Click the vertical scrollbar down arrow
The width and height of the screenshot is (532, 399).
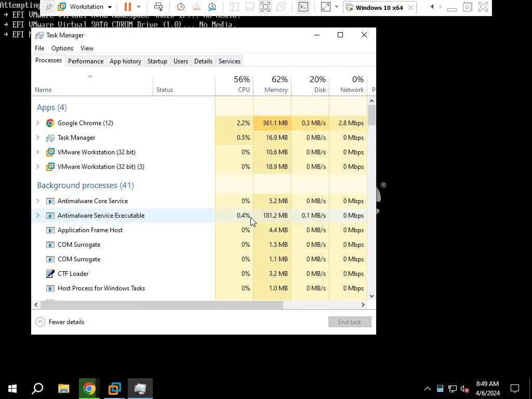point(371,296)
